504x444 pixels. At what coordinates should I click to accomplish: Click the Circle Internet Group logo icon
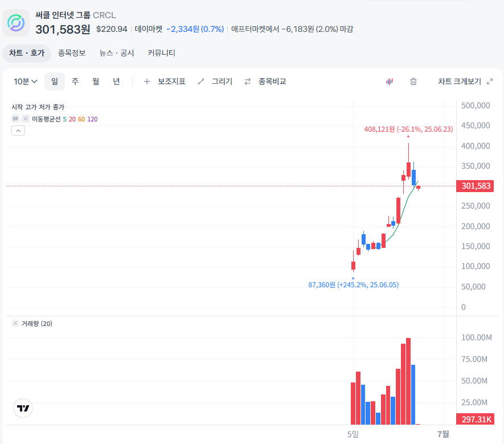(x=16, y=23)
